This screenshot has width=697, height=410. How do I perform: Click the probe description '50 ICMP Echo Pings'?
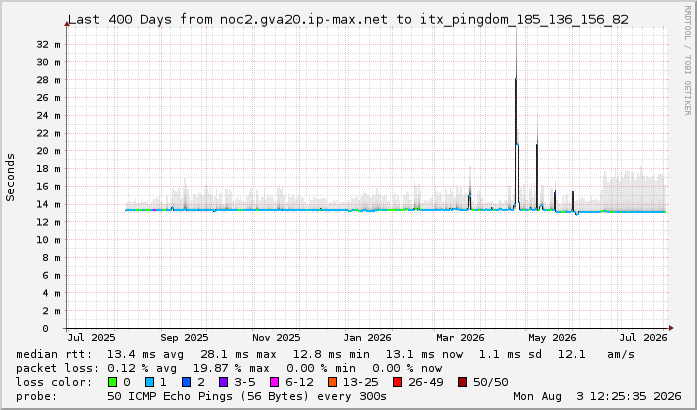[175, 396]
